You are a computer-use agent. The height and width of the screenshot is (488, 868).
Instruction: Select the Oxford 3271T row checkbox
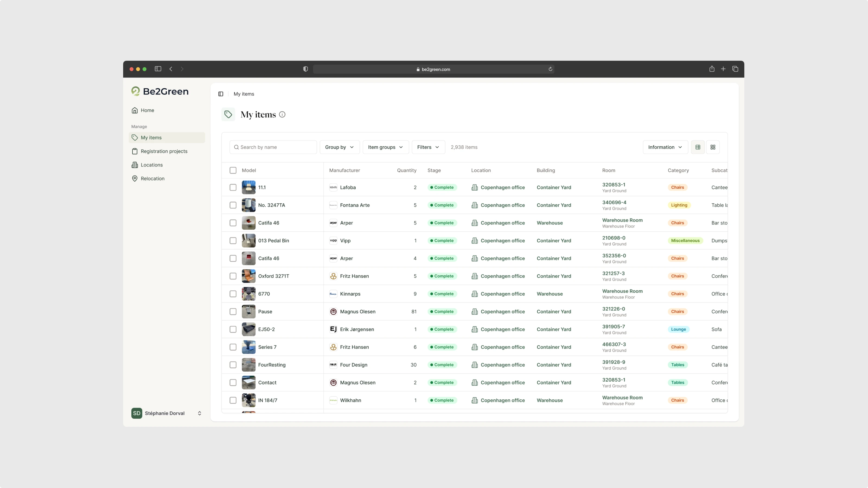[x=233, y=276]
